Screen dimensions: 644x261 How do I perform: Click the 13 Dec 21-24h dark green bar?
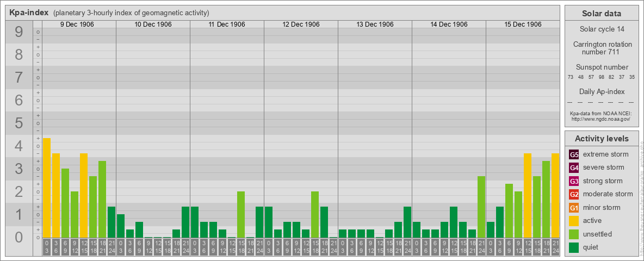407,222
